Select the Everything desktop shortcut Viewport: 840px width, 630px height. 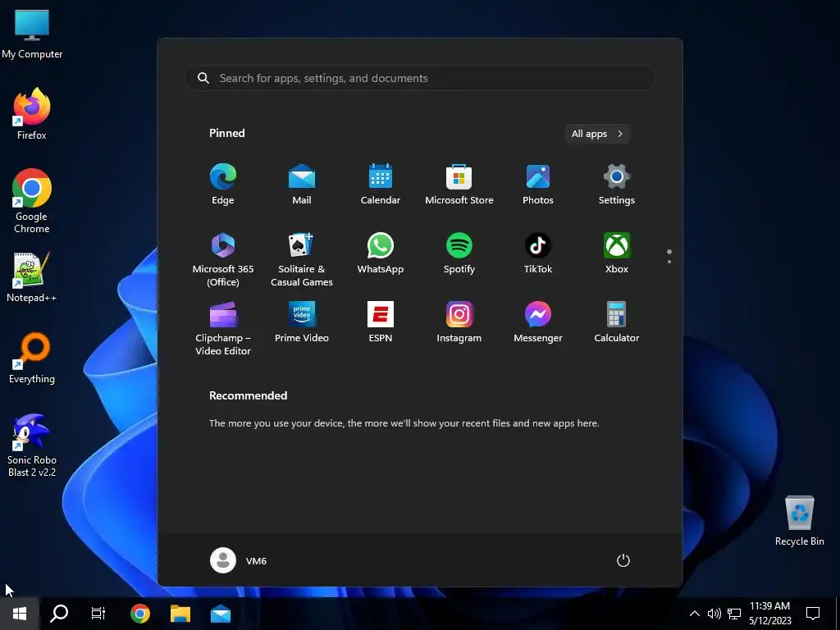click(x=32, y=359)
